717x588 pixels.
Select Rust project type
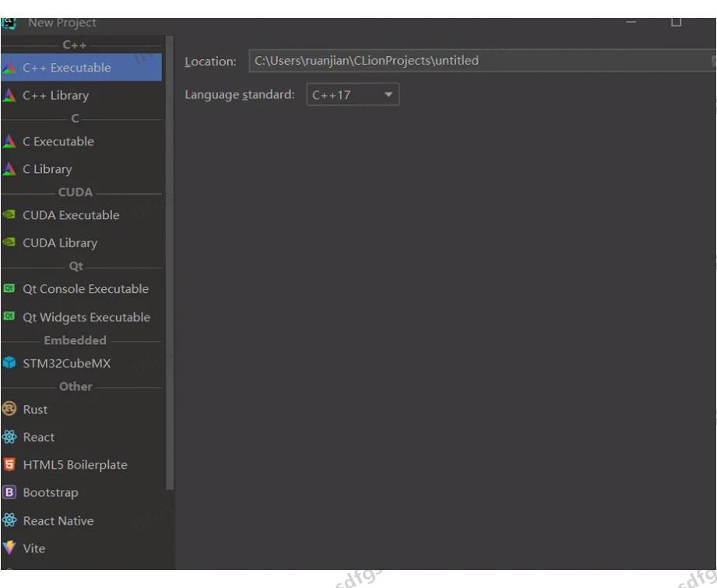82,410
